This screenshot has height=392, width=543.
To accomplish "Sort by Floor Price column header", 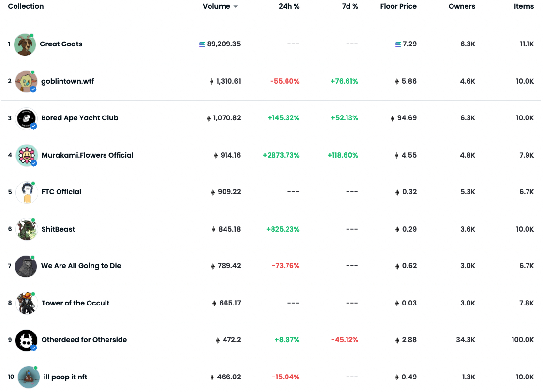I will pyautogui.click(x=398, y=6).
